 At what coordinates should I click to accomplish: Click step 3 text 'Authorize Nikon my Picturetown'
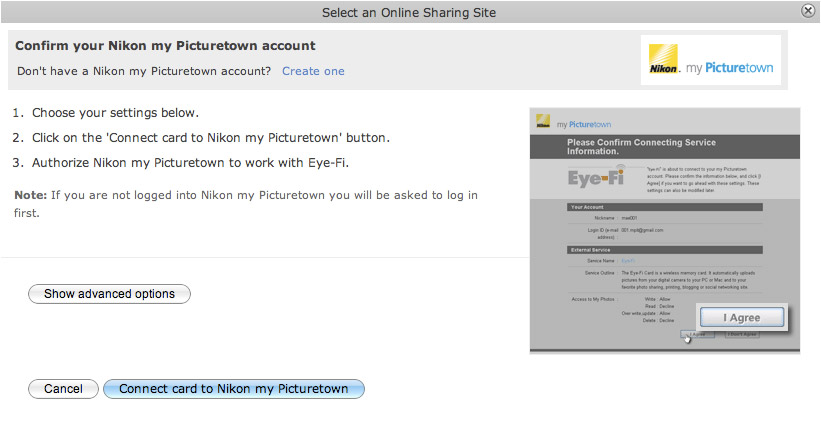(x=190, y=163)
